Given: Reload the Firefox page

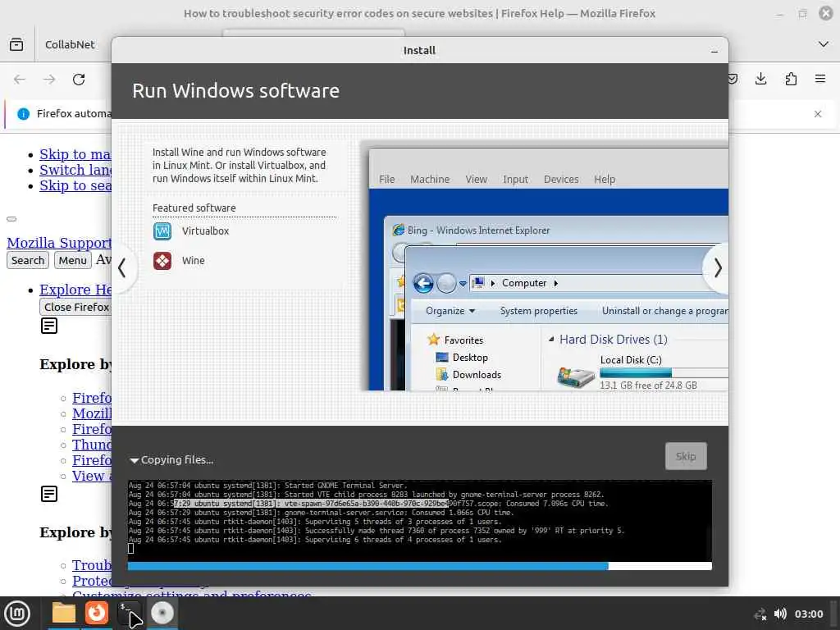Looking at the screenshot, I should [79, 80].
